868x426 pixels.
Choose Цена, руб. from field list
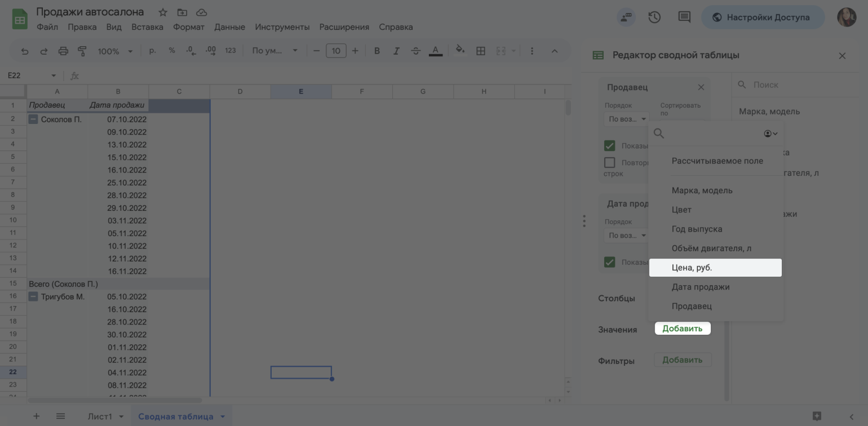[715, 268]
